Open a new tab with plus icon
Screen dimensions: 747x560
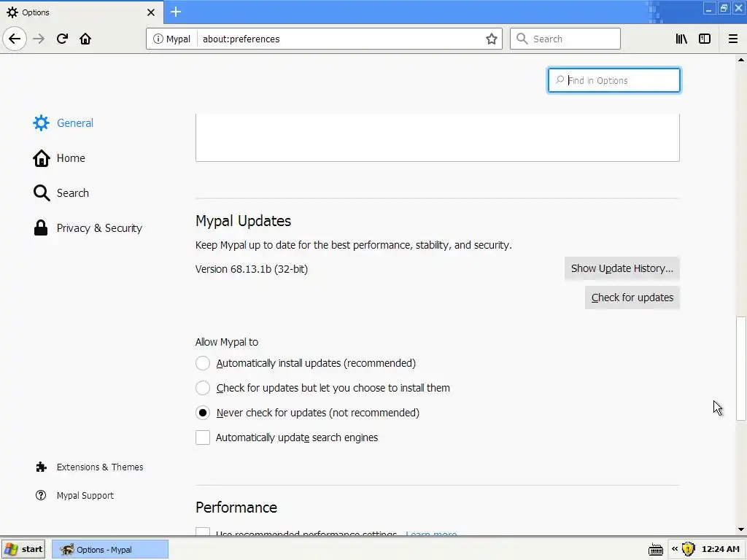pos(176,12)
